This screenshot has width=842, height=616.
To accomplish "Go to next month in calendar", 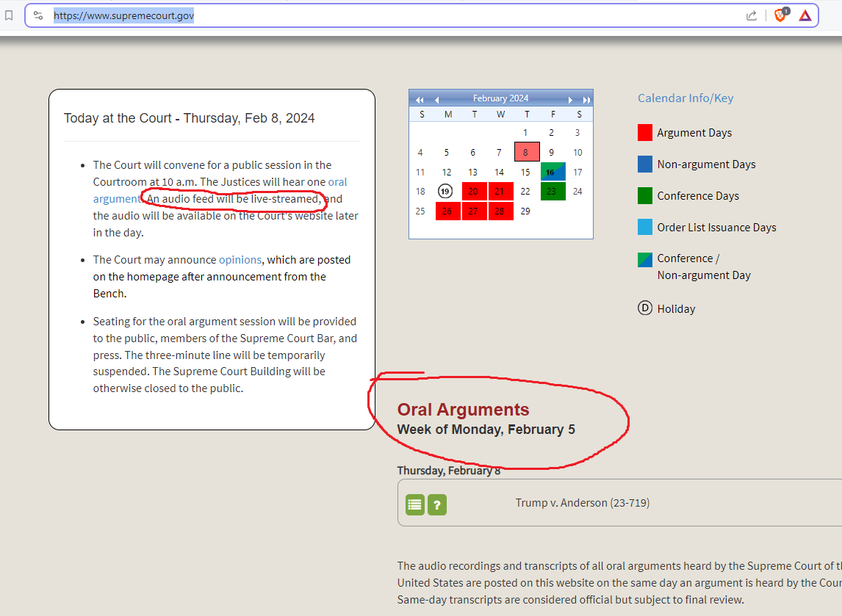I will coord(570,100).
